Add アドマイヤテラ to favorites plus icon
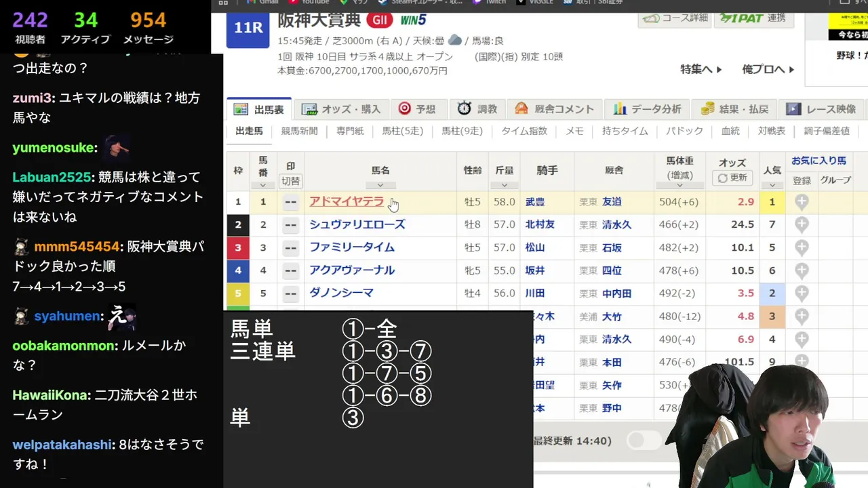Image resolution: width=868 pixels, height=488 pixels. point(802,202)
